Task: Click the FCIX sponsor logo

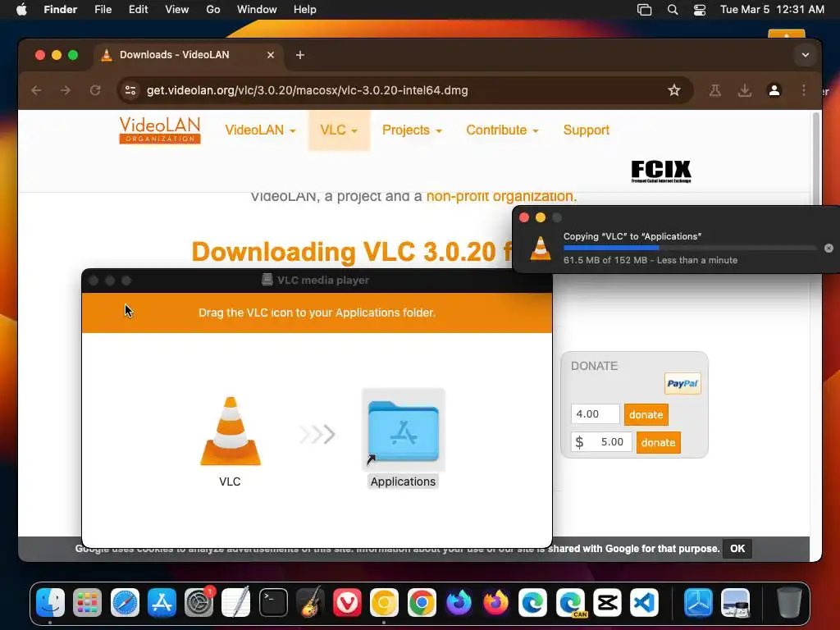Action: (x=661, y=171)
